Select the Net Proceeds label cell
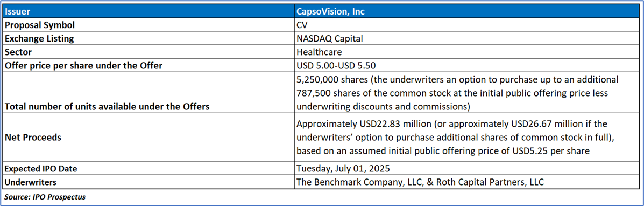This screenshot has height=206, width=644. (x=148, y=138)
